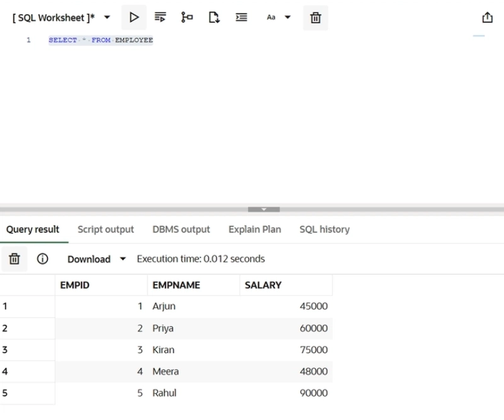View the SQL history tab
This screenshot has width=504, height=420.
[x=324, y=229]
